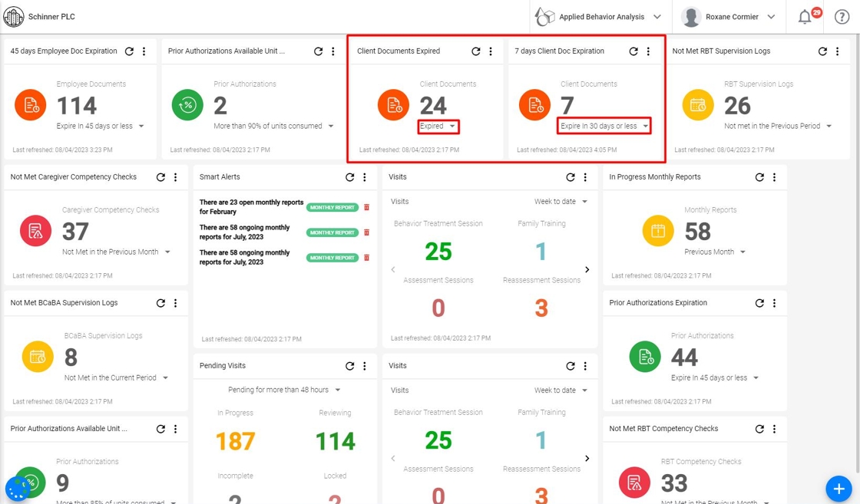
Task: Open the Expired filter dropdown
Action: click(438, 127)
